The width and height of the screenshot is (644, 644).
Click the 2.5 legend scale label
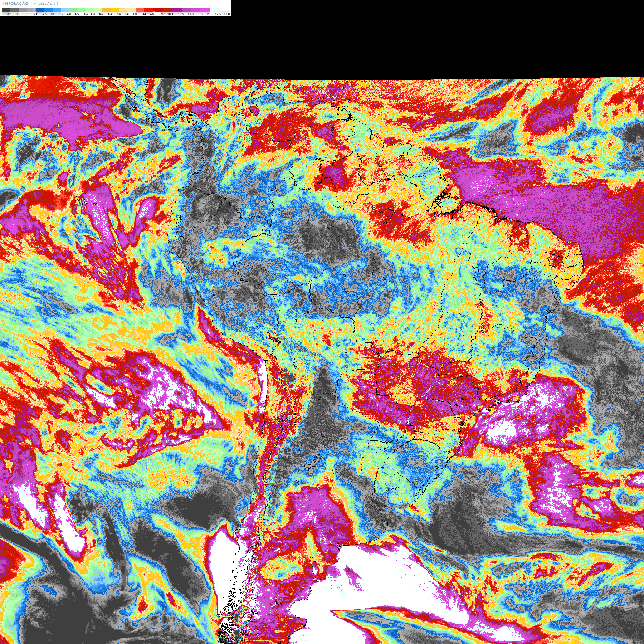(45, 14)
